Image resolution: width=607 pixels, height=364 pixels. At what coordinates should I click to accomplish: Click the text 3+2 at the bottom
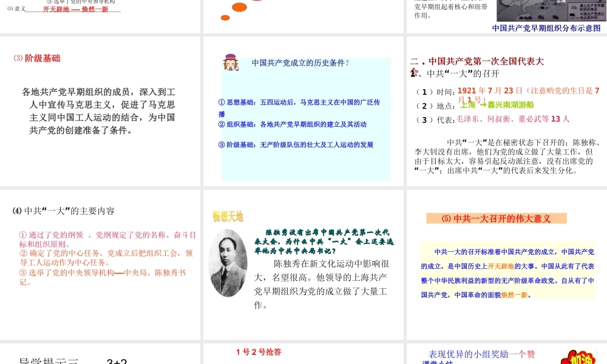(117, 361)
